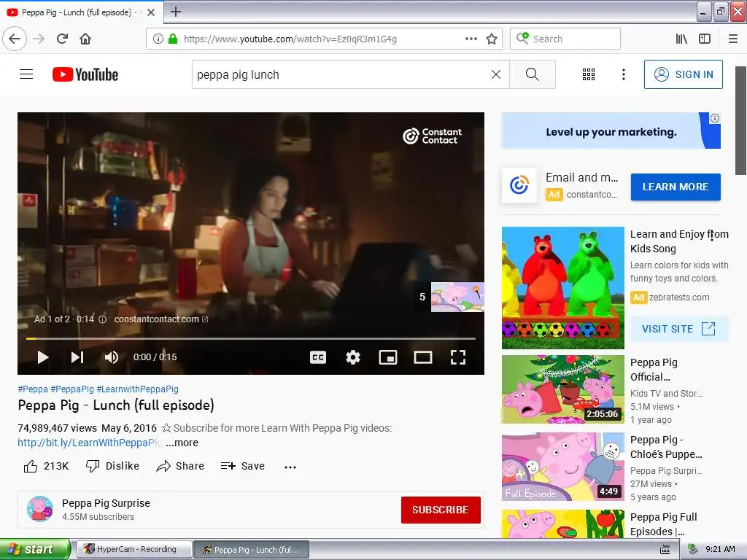Open the Peppa Pig Surprise channel name
The image size is (747, 560).
click(x=106, y=503)
